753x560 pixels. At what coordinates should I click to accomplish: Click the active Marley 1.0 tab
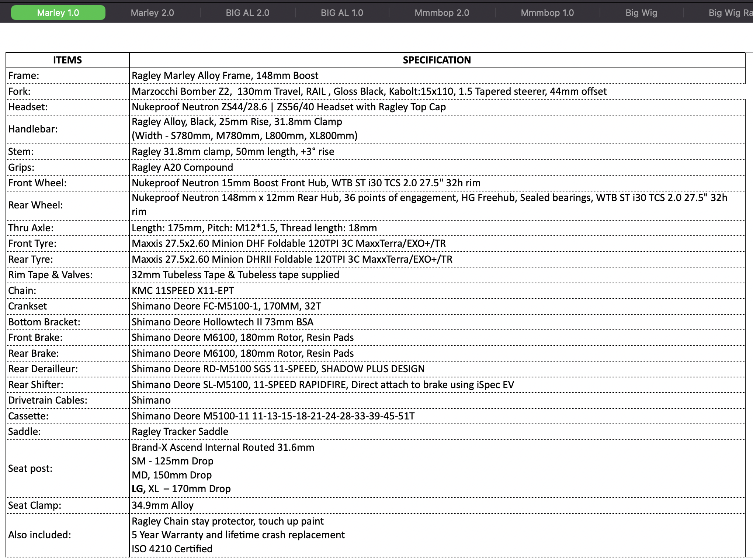tap(58, 13)
